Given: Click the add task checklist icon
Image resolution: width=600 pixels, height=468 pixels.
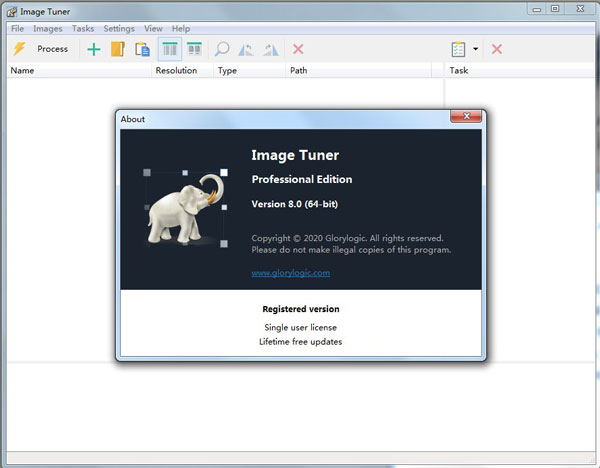Looking at the screenshot, I should [458, 49].
